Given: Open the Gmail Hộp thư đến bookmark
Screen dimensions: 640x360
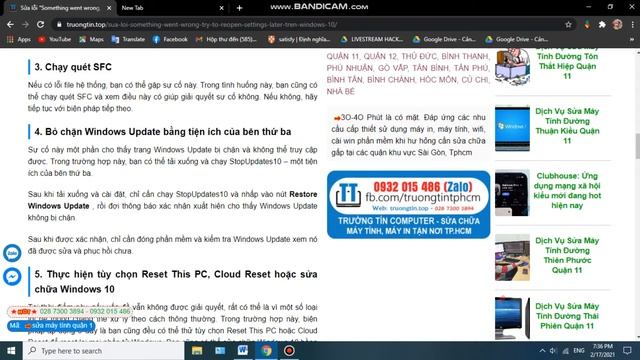Looking at the screenshot, I should (226, 39).
